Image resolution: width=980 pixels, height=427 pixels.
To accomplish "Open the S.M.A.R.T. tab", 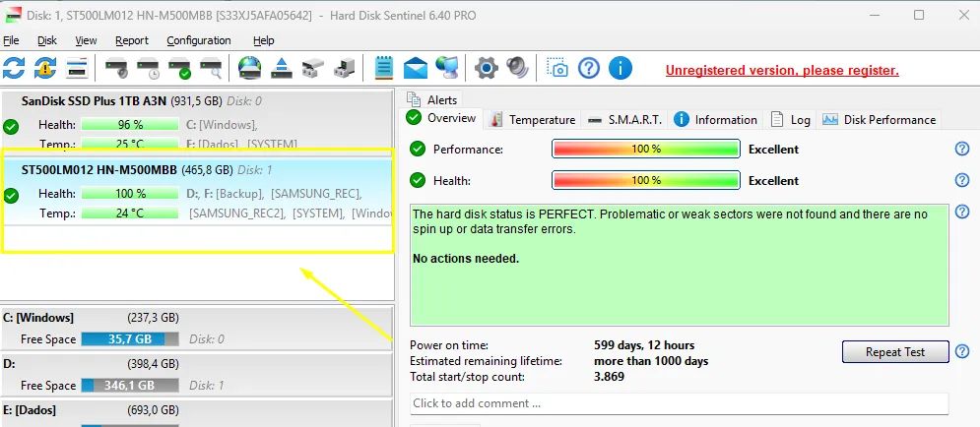I will pos(625,120).
